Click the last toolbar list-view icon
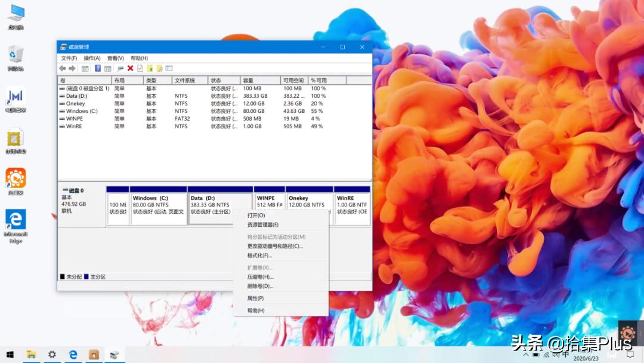The width and height of the screenshot is (644, 363). pos(169,68)
